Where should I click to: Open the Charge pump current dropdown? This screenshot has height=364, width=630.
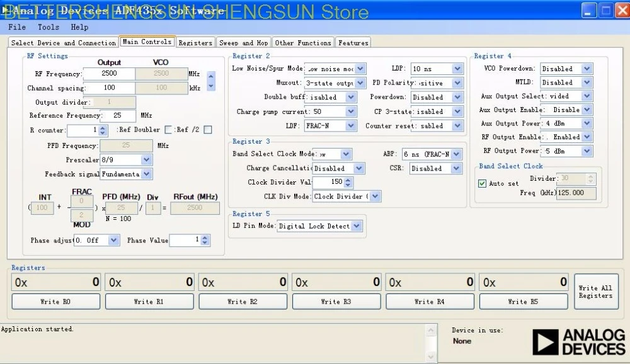[x=351, y=111]
